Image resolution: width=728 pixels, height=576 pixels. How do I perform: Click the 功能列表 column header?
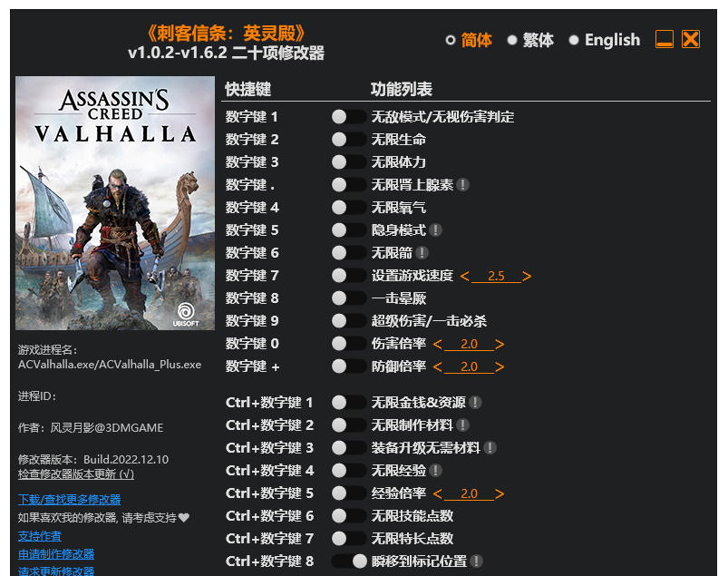[x=401, y=89]
